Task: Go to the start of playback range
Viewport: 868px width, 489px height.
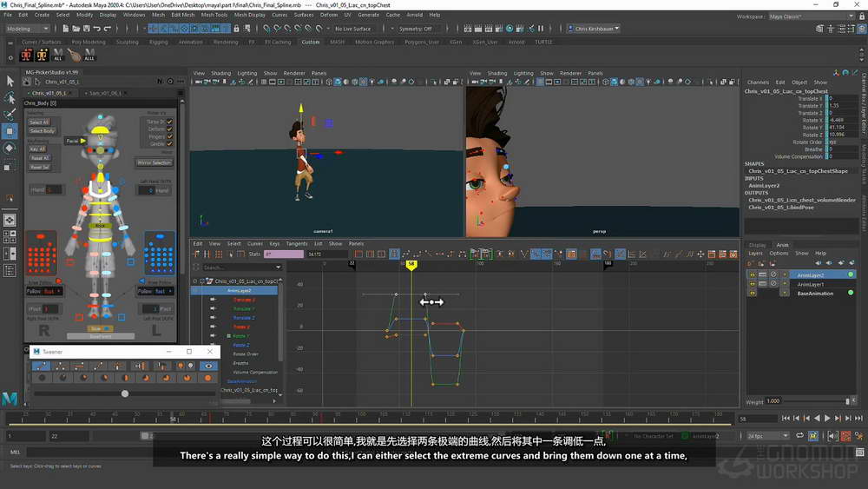Action: 786,419
